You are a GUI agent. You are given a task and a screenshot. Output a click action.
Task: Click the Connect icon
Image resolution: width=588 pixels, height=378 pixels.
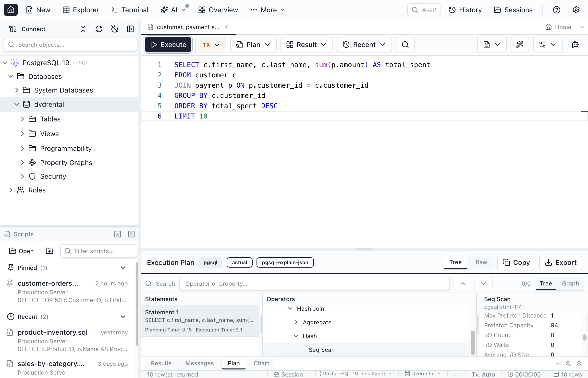point(13,29)
